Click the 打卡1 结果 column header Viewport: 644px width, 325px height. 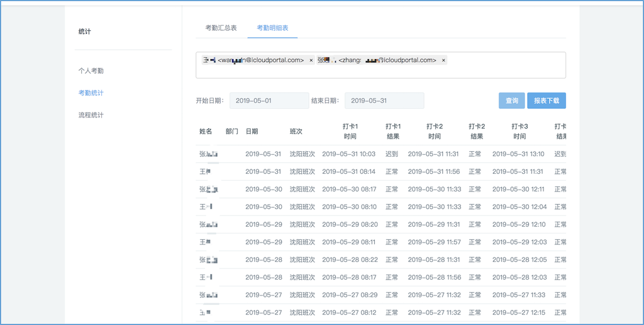(x=393, y=132)
